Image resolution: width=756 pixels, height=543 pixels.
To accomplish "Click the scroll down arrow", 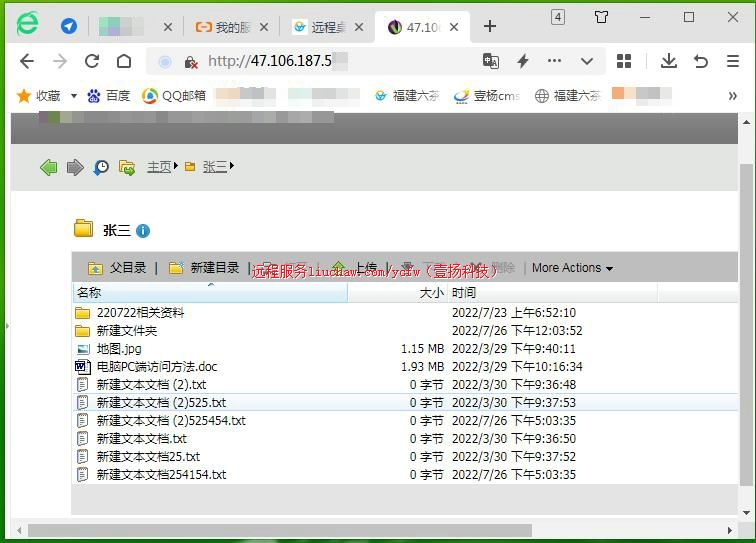I will click(x=746, y=513).
